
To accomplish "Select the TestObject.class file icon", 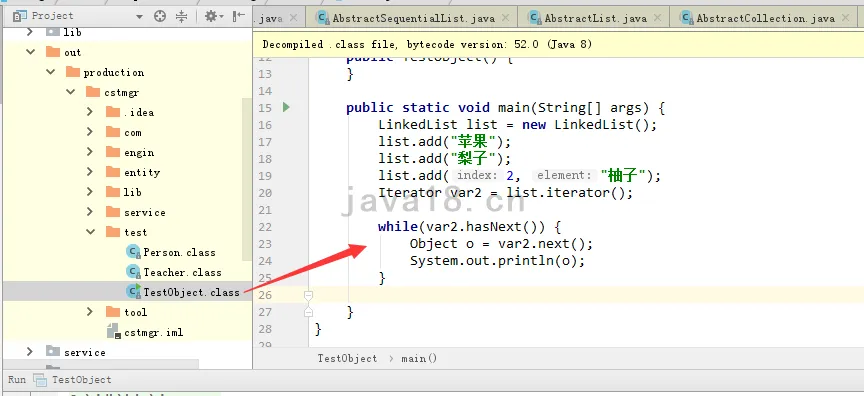I will (x=133, y=291).
